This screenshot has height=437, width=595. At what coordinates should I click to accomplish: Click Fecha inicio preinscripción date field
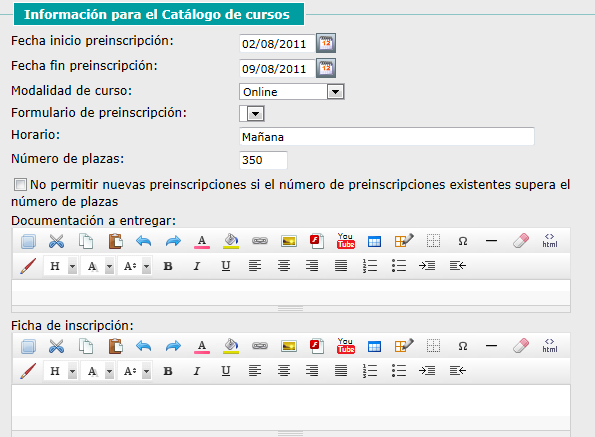point(277,43)
